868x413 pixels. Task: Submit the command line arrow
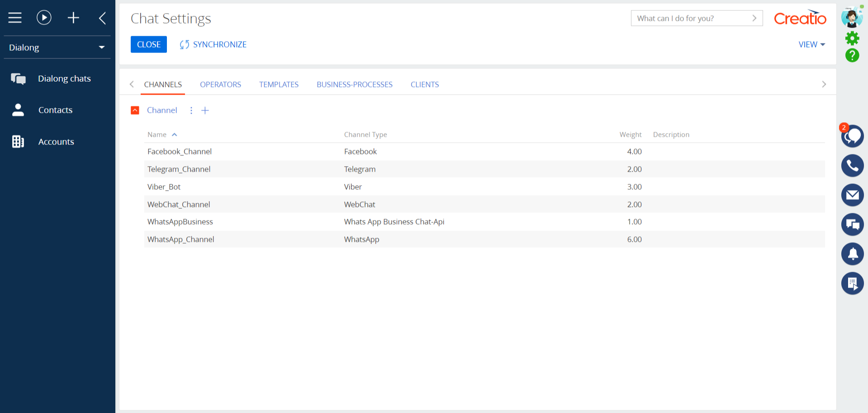coord(754,18)
